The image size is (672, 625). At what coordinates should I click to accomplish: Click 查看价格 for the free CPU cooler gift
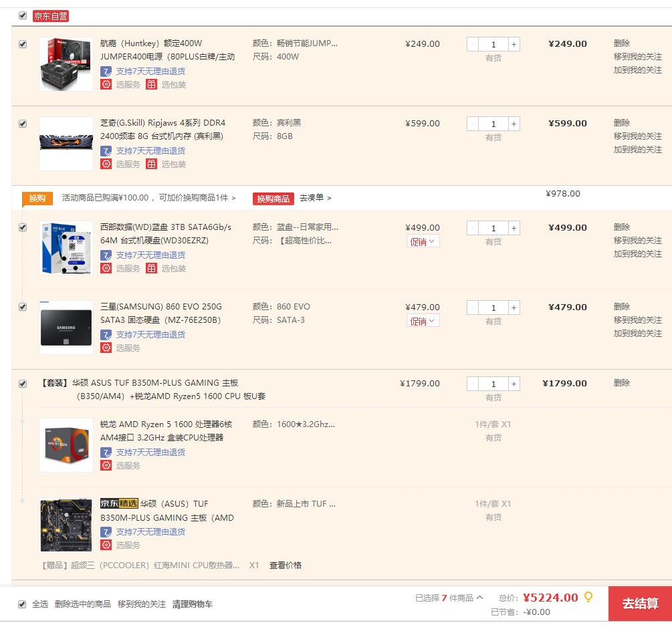coord(285,565)
